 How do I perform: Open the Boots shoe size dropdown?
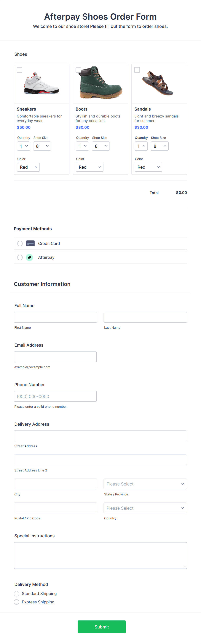(x=101, y=146)
